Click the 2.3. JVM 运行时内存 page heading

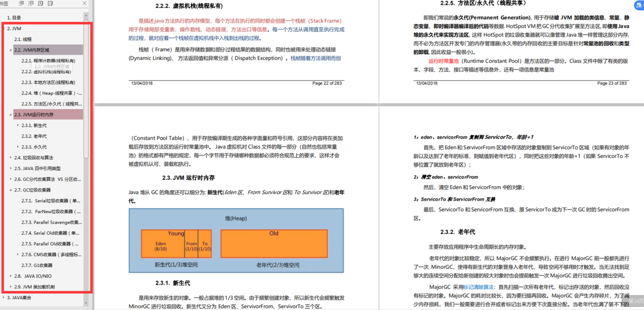point(188,178)
